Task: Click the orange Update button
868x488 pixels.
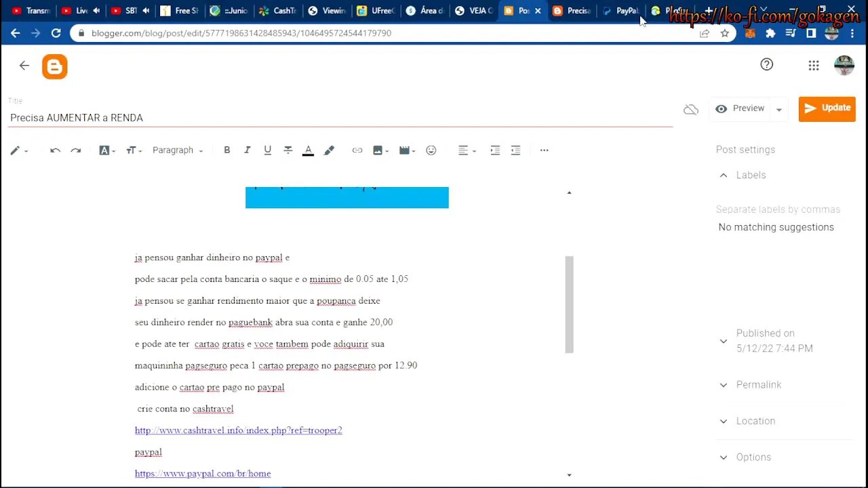Action: click(x=827, y=108)
